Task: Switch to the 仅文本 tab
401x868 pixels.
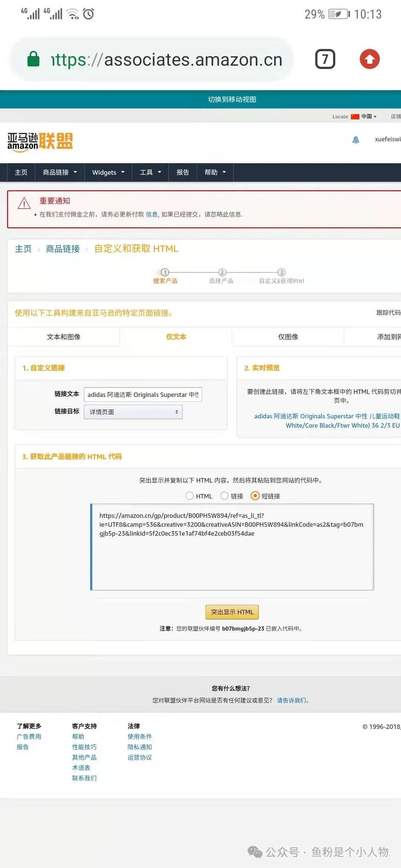Action: pos(176,337)
